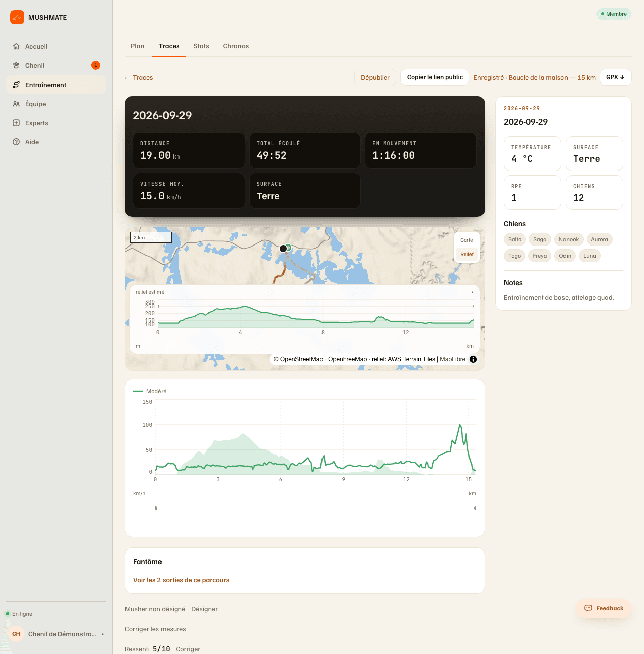
Task: Click the relief panel collapse marker
Action: 472,292
